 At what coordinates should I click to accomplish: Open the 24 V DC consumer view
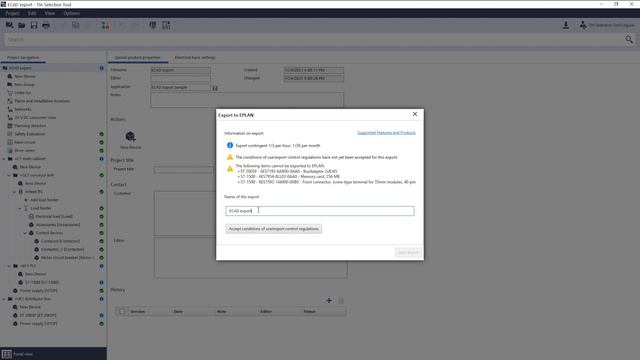click(x=35, y=118)
